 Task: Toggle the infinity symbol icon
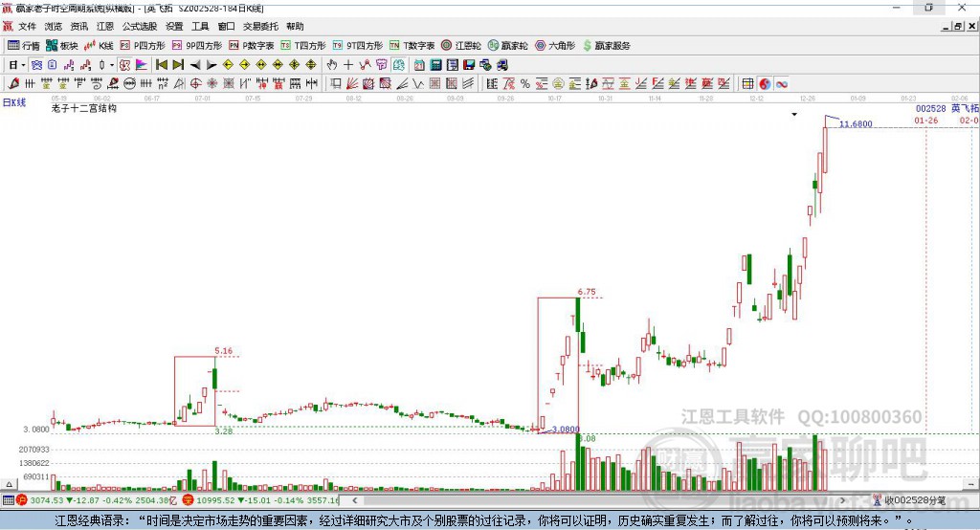(782, 84)
